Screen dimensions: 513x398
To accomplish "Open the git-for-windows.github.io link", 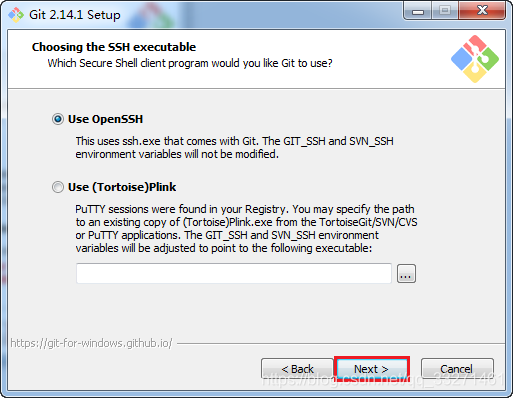I will pyautogui.click(x=91, y=343).
